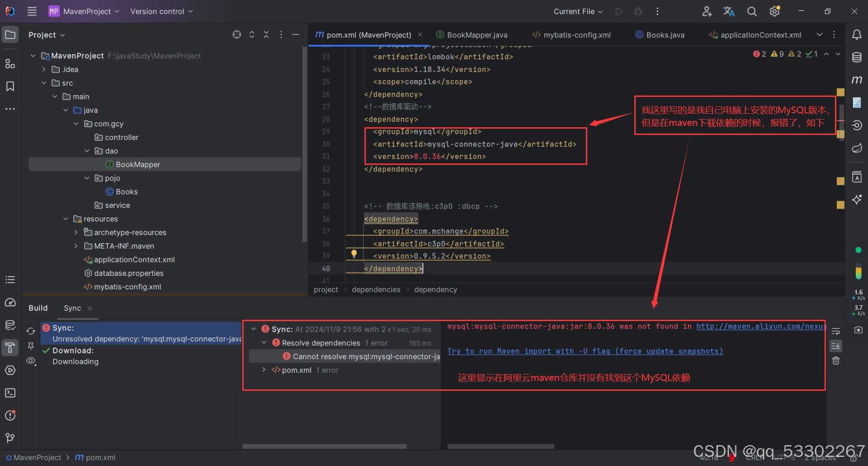This screenshot has width=868, height=466.
Task: Click the translate icon in title bar
Action: click(729, 11)
